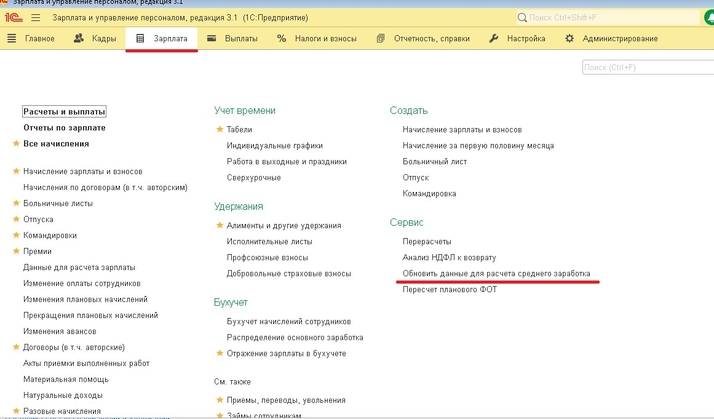Create a new Больничный лист document
Viewport: 714px width, 419px height.
435,162
